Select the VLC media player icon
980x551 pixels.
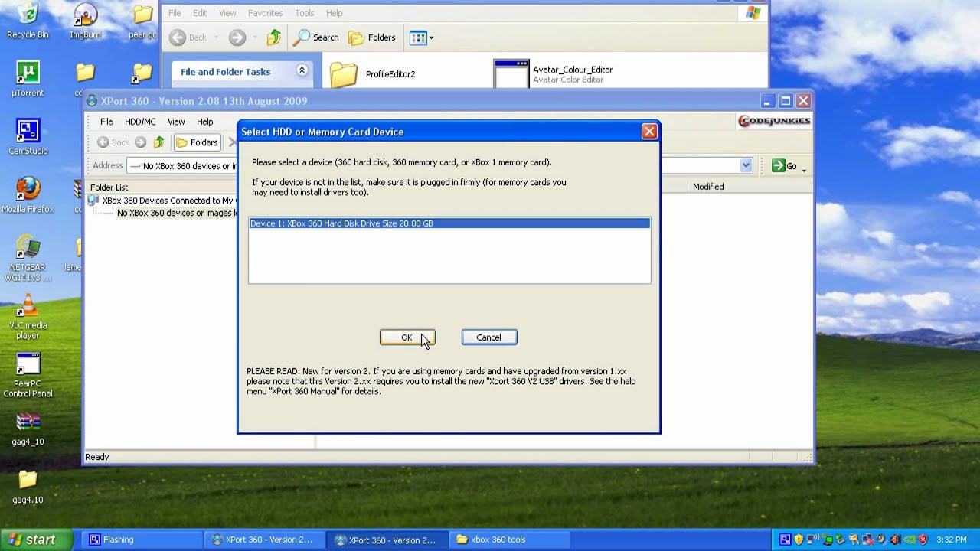[x=28, y=316]
